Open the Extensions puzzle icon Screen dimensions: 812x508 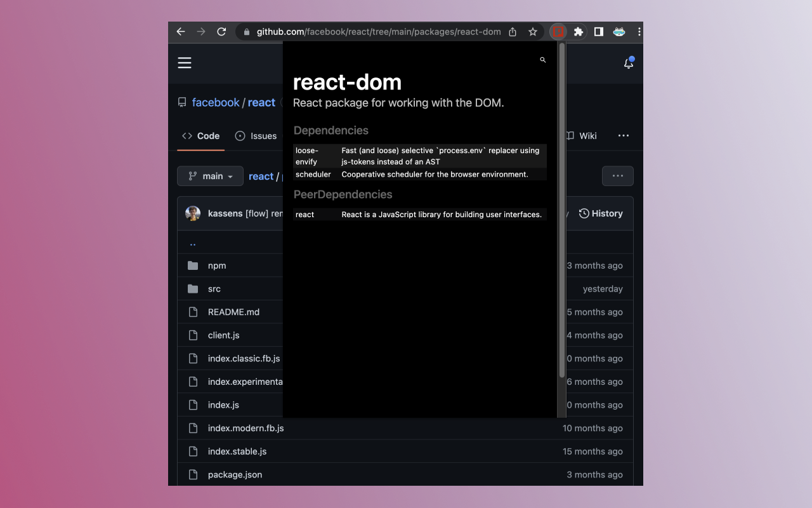tap(579, 32)
